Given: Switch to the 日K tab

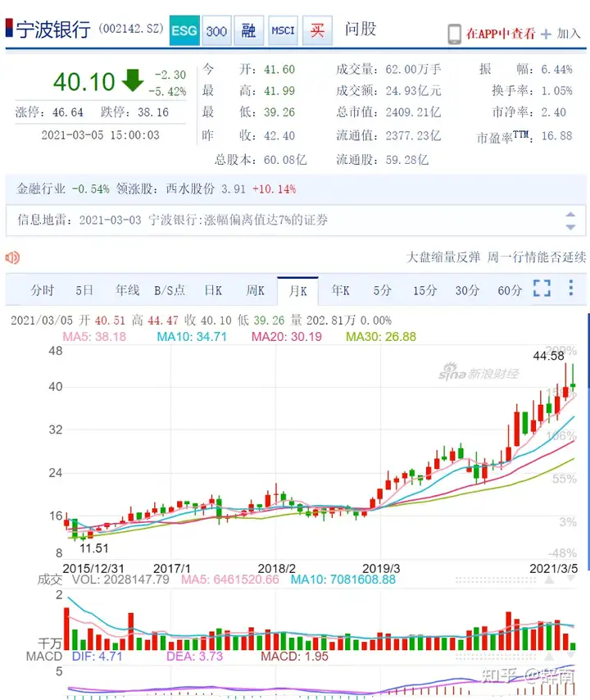Looking at the screenshot, I should (213, 291).
